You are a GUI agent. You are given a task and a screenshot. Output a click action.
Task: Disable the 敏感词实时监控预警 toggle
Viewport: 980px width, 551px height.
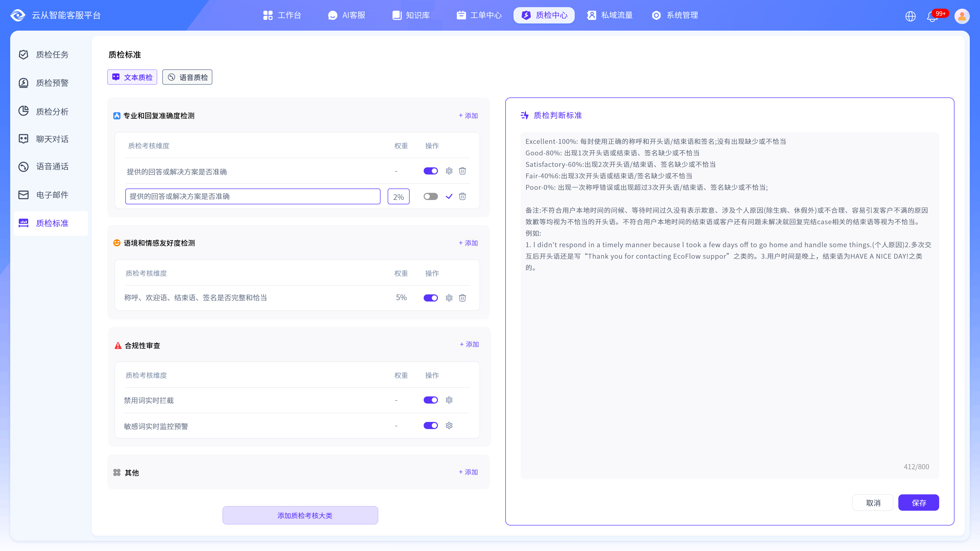pyautogui.click(x=431, y=425)
